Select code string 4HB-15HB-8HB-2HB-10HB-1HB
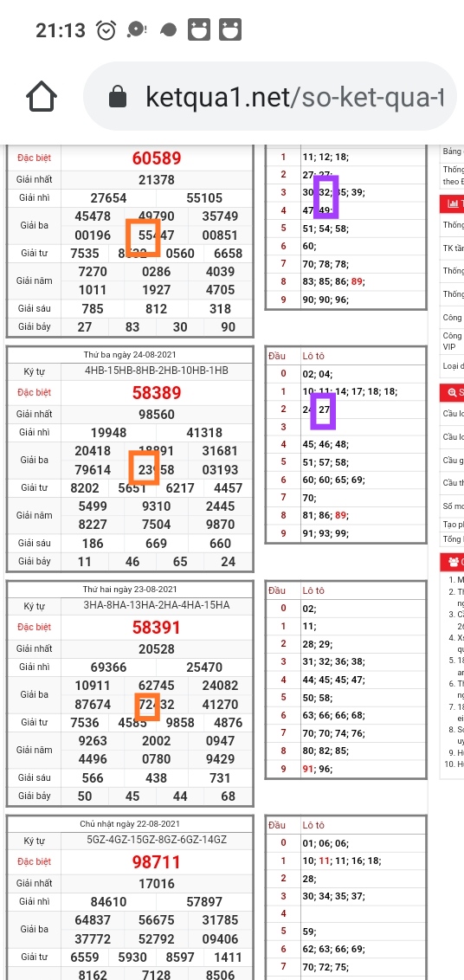This screenshot has width=464, height=980. [x=157, y=371]
